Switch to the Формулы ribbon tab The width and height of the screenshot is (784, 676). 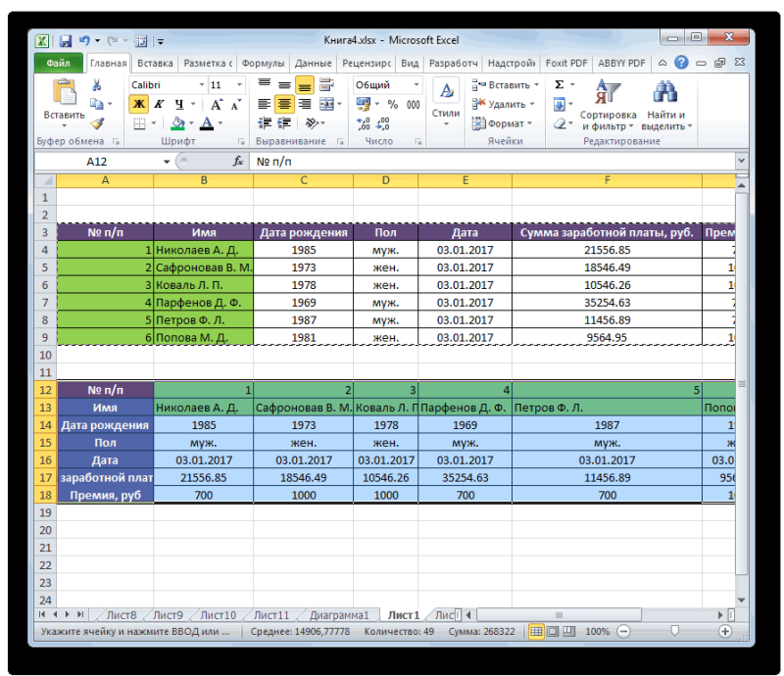coord(263,63)
